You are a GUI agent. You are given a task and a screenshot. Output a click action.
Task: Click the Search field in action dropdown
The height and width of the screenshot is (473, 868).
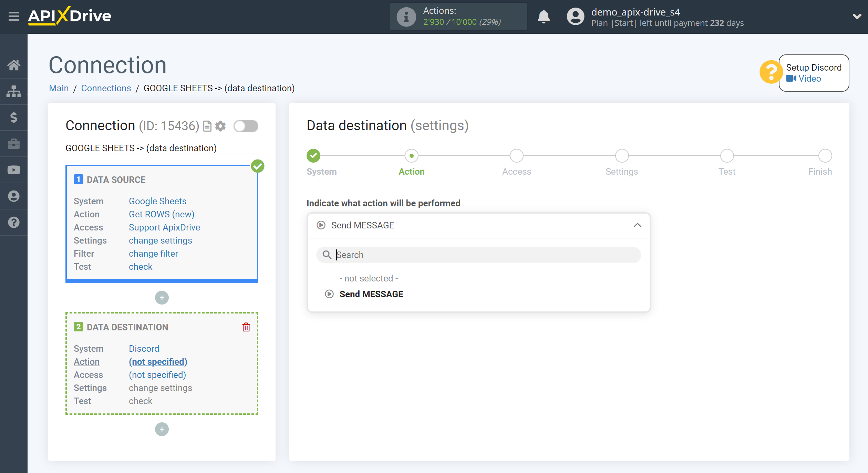point(478,255)
